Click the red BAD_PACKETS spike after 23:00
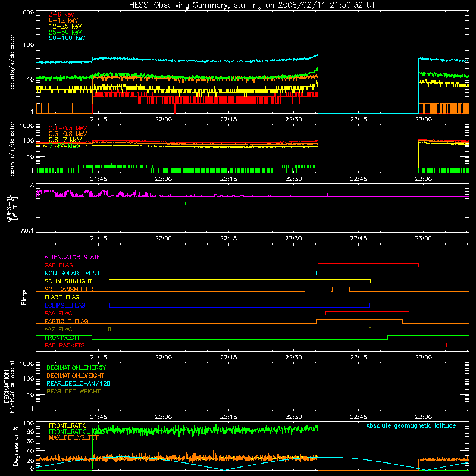The width and height of the screenshot is (476, 476). pos(447,345)
